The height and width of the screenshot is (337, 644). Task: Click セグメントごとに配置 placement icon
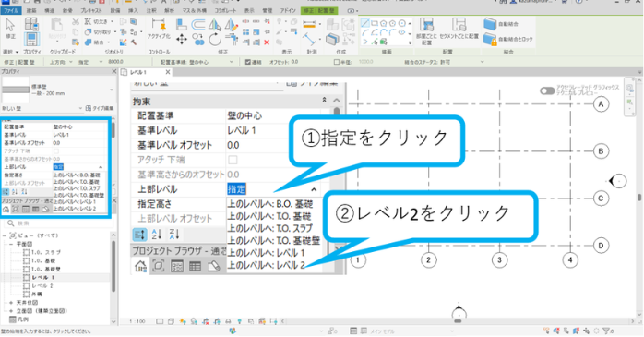(459, 25)
